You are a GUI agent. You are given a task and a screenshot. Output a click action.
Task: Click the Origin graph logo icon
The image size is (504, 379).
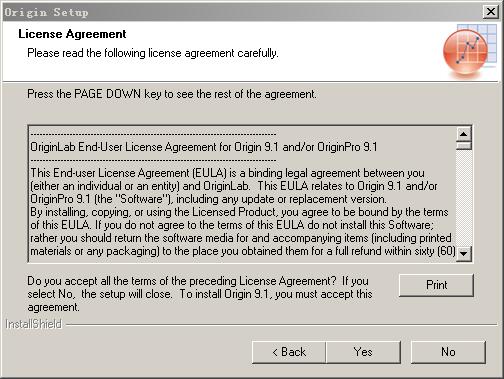(470, 52)
